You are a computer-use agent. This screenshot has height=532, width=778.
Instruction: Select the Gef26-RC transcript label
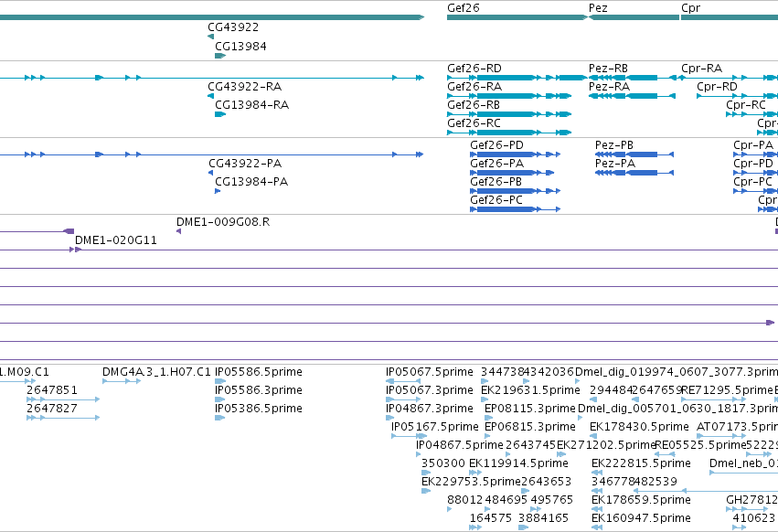(474, 123)
